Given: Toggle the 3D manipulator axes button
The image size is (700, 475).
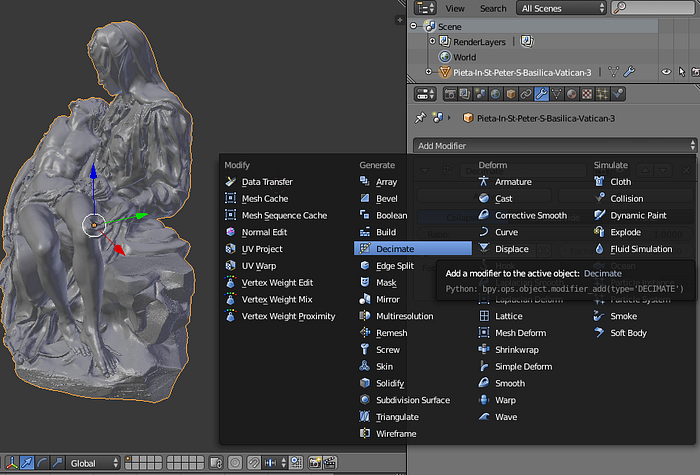Looking at the screenshot, I should (12, 462).
